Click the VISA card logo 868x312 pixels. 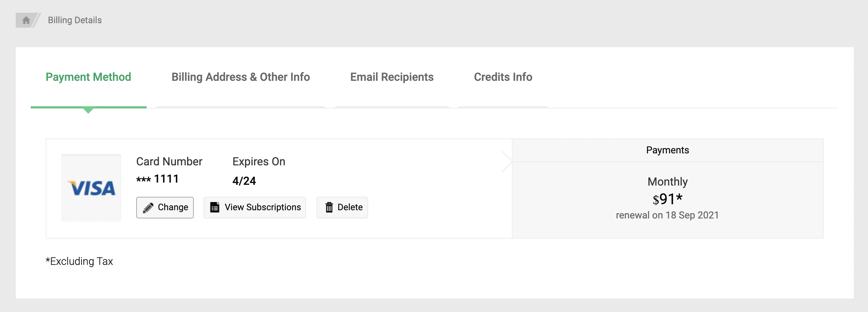point(91,188)
